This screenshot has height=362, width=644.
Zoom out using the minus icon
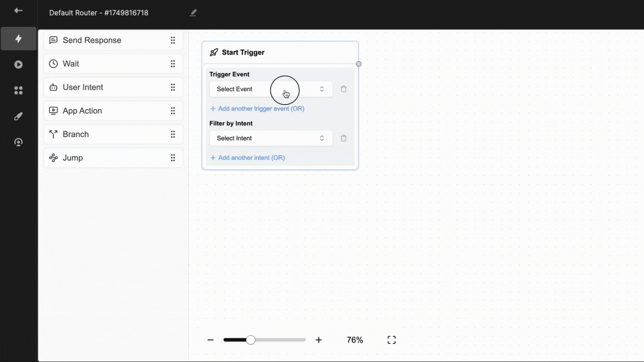coord(210,340)
